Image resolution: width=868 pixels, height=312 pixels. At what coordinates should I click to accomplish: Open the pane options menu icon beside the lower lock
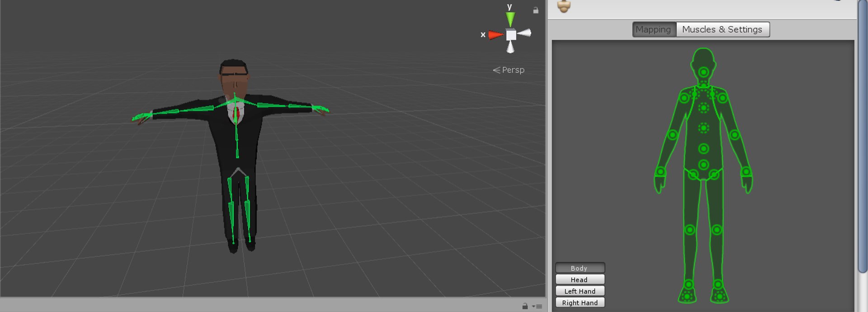point(537,306)
